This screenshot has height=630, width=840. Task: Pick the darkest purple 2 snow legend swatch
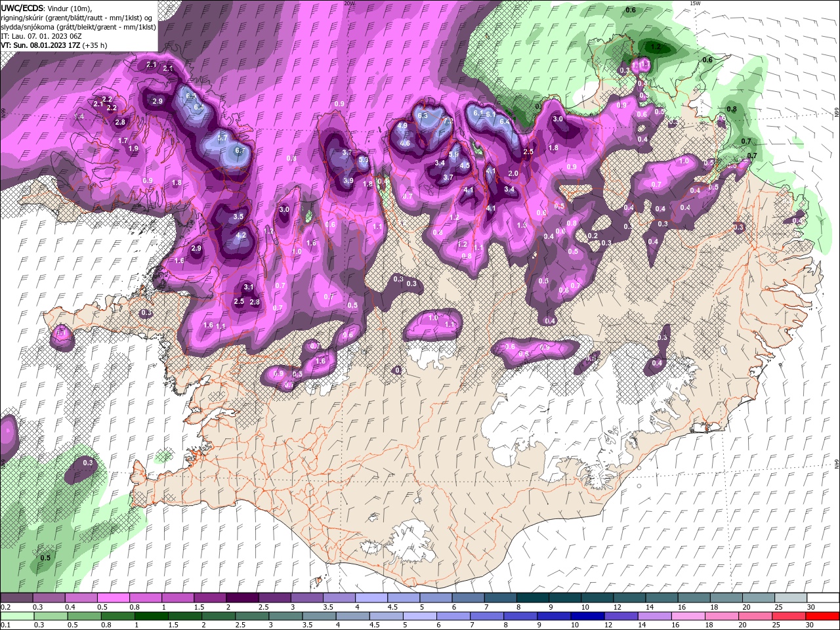tap(242, 598)
